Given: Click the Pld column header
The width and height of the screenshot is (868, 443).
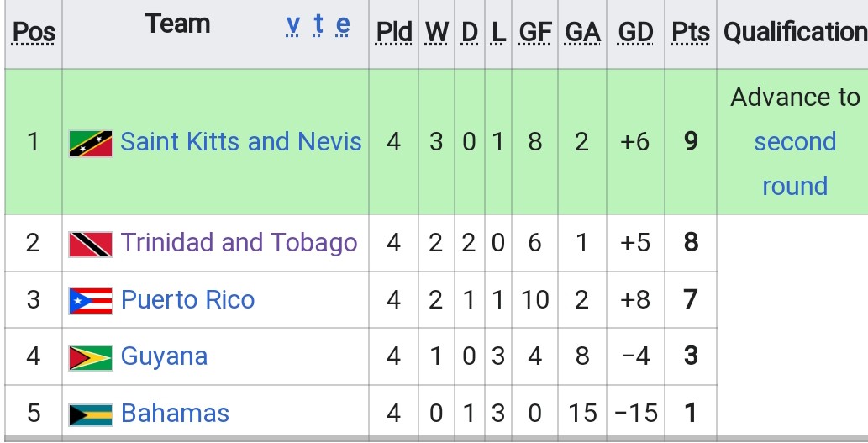Looking at the screenshot, I should tap(393, 32).
